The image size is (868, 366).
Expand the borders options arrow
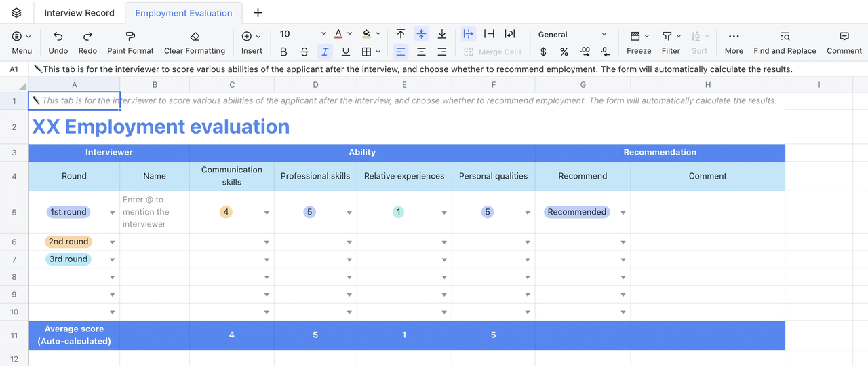pos(378,52)
